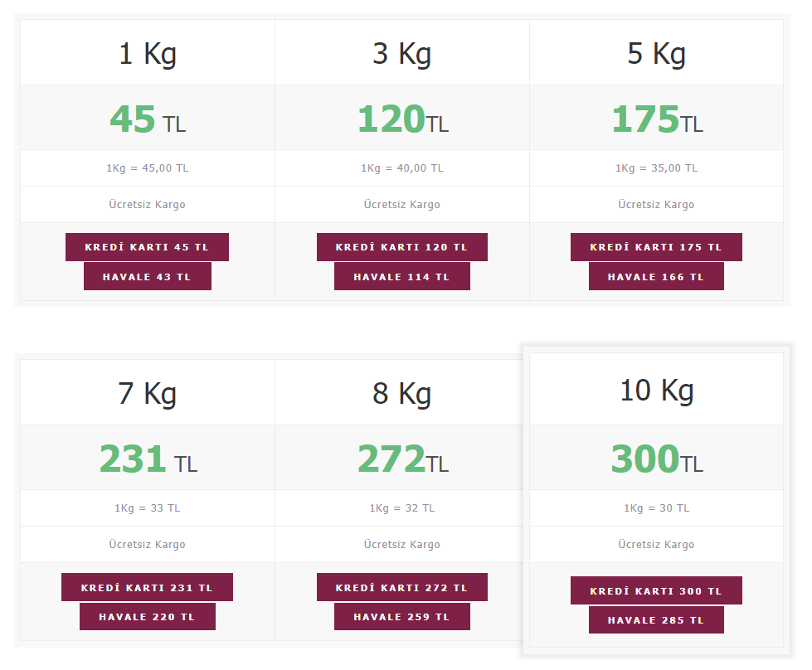Choose HAVALE 220 TL option
Image resolution: width=812 pixels, height=670 pixels.
pyautogui.click(x=147, y=616)
